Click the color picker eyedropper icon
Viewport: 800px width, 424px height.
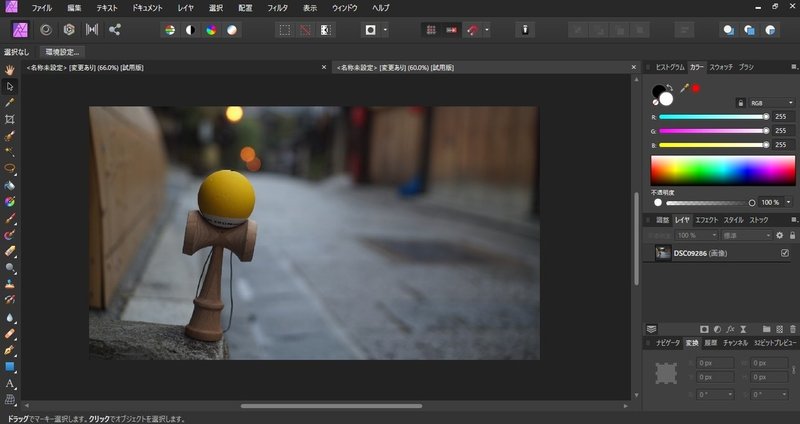point(684,90)
